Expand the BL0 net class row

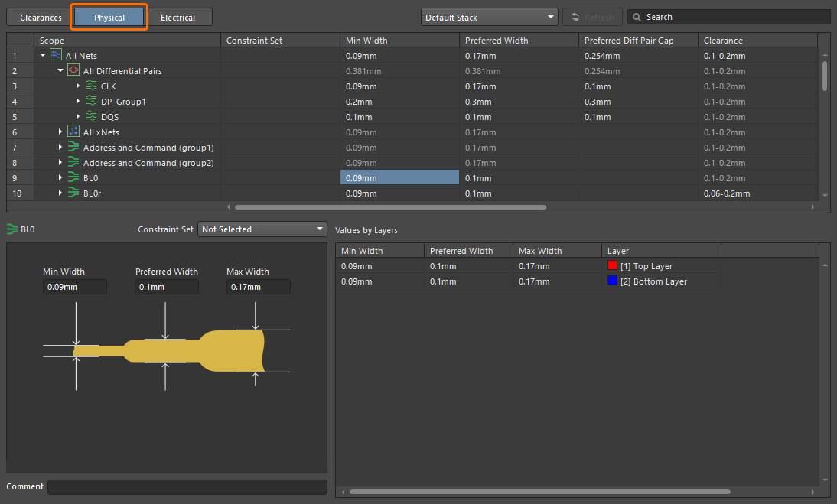tap(60, 178)
